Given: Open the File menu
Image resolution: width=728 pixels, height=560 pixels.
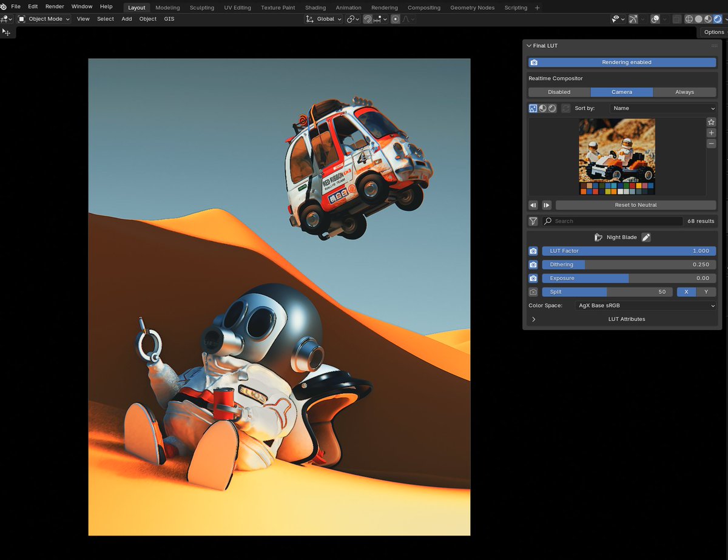Looking at the screenshot, I should (16, 7).
